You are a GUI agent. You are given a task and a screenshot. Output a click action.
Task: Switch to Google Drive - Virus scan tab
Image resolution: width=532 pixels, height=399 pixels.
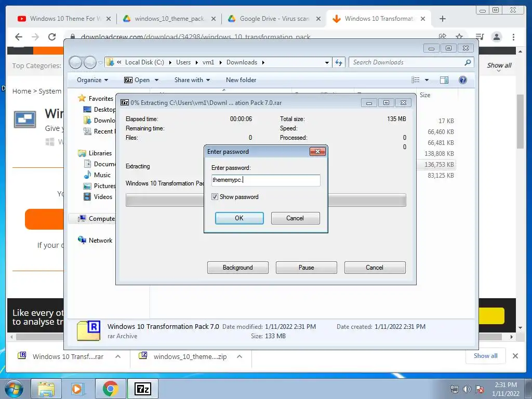coord(274,19)
